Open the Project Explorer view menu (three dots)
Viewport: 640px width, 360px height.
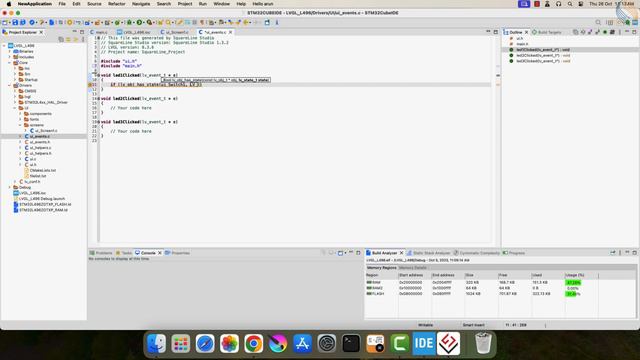(x=83, y=39)
